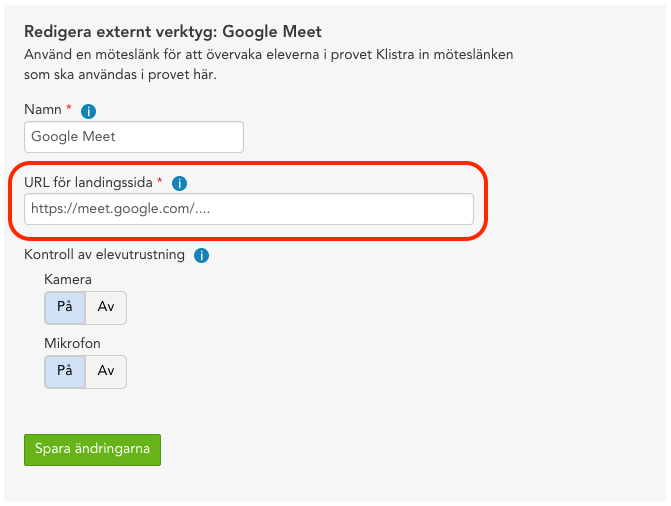Switch Kamera to Av

tap(106, 308)
